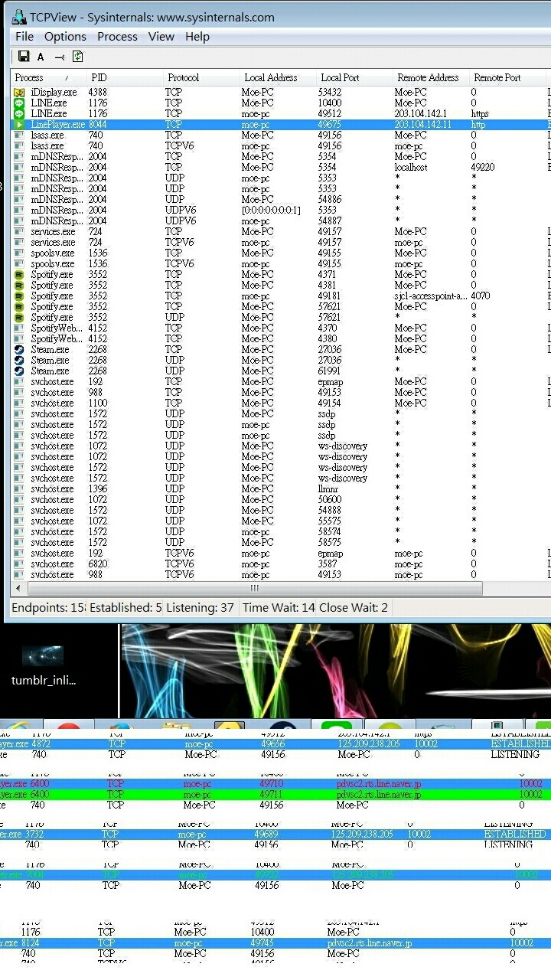Click the horizontal scrollbar left arrow

click(18, 588)
